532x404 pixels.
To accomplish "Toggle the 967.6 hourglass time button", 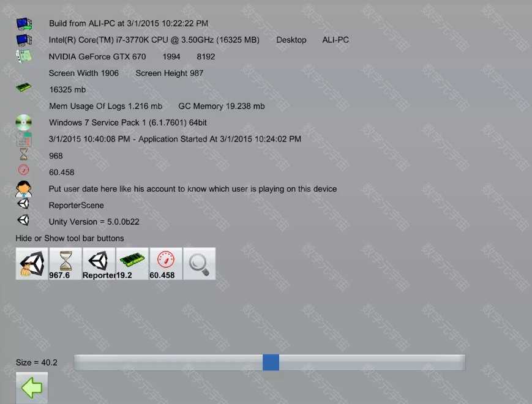I will pyautogui.click(x=65, y=264).
